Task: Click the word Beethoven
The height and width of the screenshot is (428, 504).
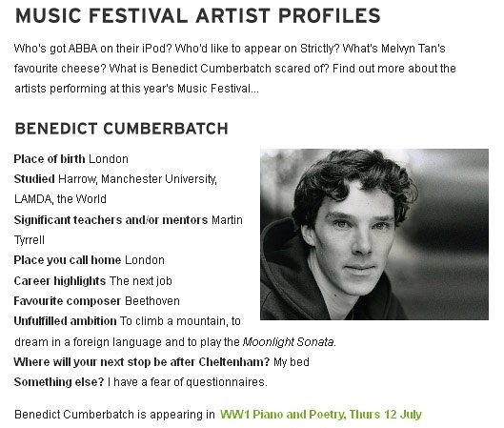Action: [x=152, y=301]
